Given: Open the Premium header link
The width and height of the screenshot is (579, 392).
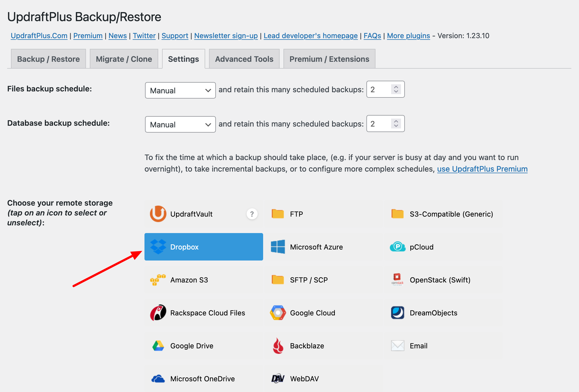Looking at the screenshot, I should pos(88,36).
